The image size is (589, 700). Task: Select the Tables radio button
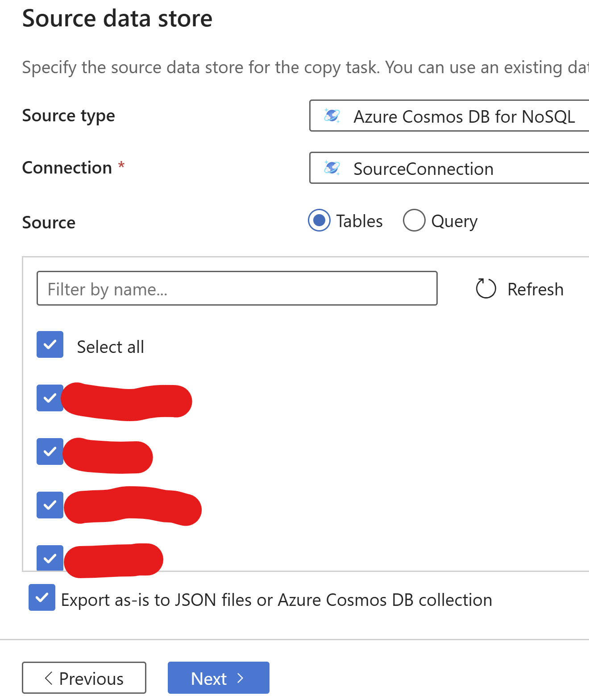pyautogui.click(x=319, y=220)
